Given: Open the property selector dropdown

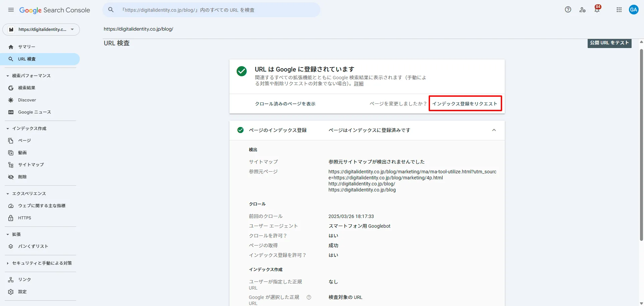Looking at the screenshot, I should (41, 30).
